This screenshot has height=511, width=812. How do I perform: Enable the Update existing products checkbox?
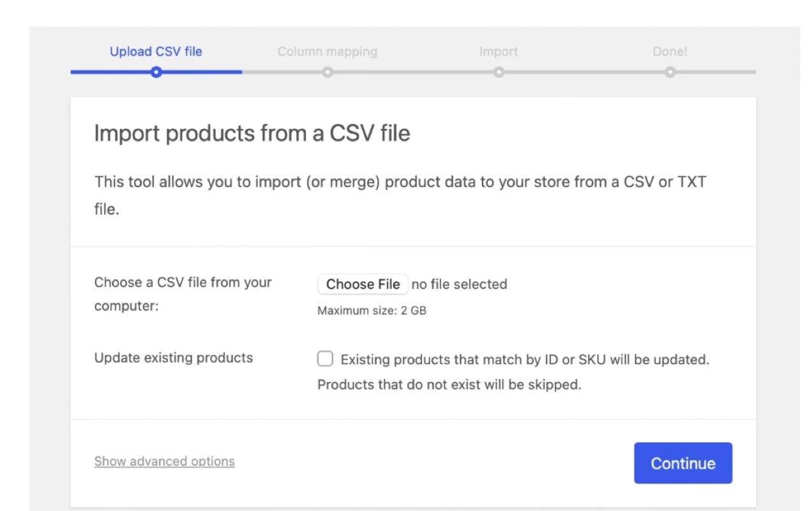pyautogui.click(x=325, y=359)
